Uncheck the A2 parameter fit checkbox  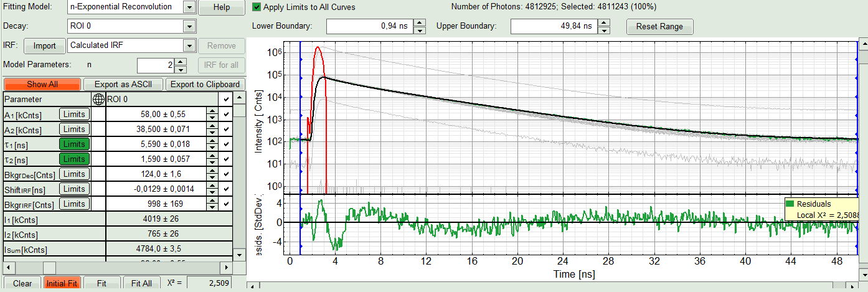pos(226,129)
